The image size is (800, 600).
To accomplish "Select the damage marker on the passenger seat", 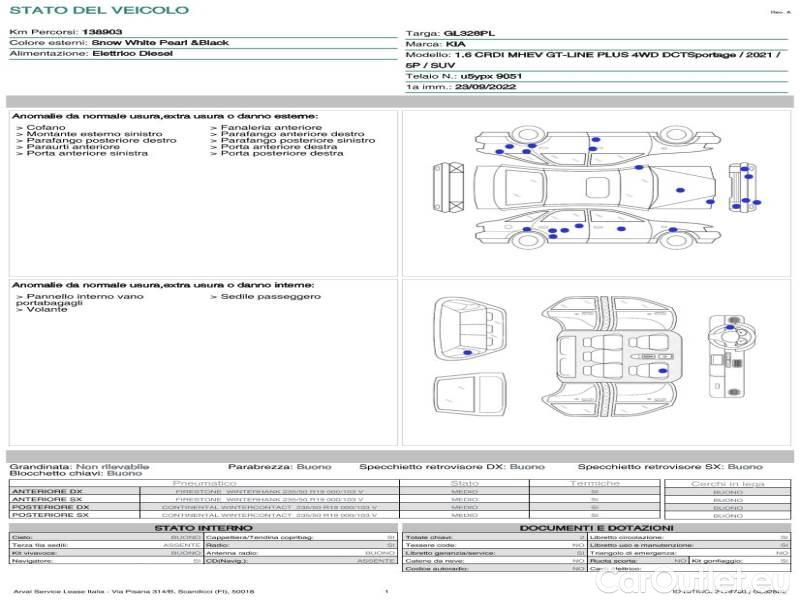I will point(663,371).
